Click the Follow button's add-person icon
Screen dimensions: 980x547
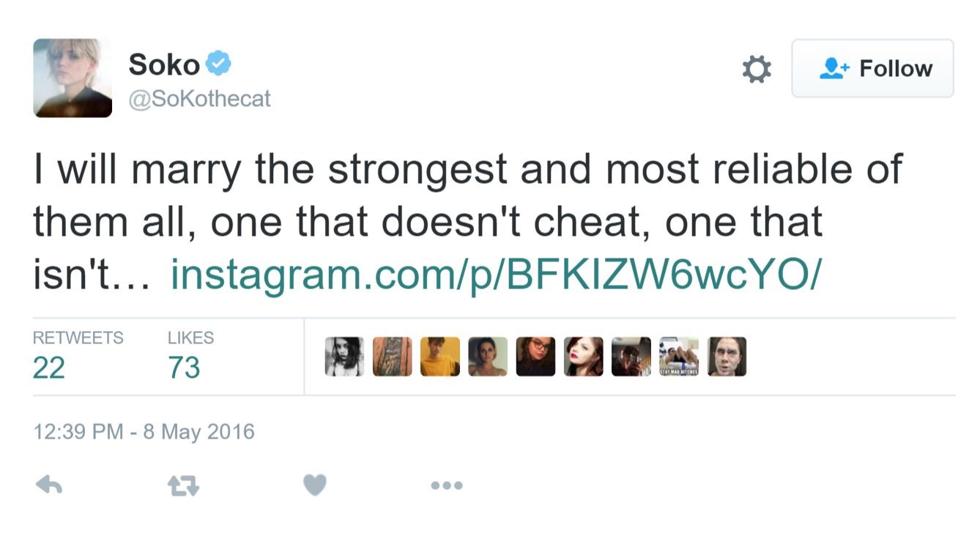(834, 69)
